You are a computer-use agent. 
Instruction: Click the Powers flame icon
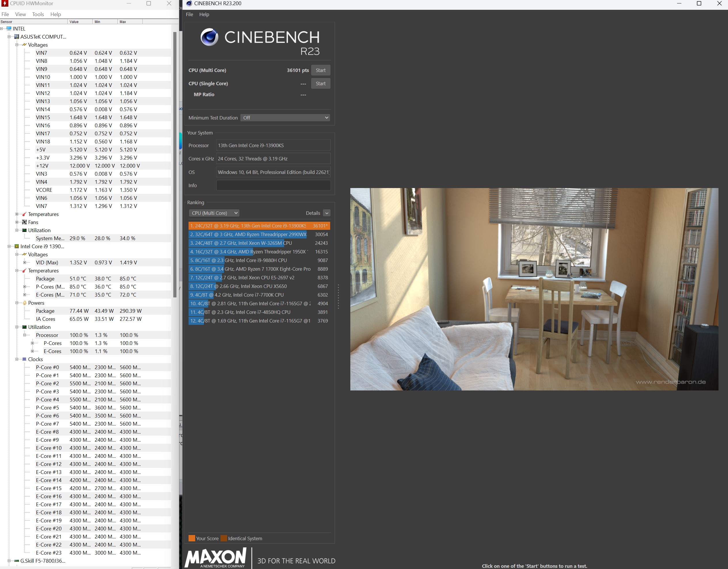tap(24, 303)
